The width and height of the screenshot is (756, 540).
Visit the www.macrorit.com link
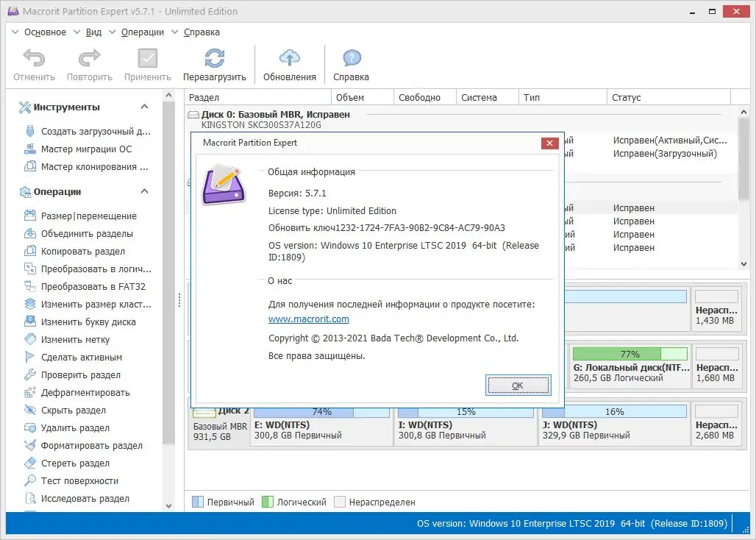point(309,319)
